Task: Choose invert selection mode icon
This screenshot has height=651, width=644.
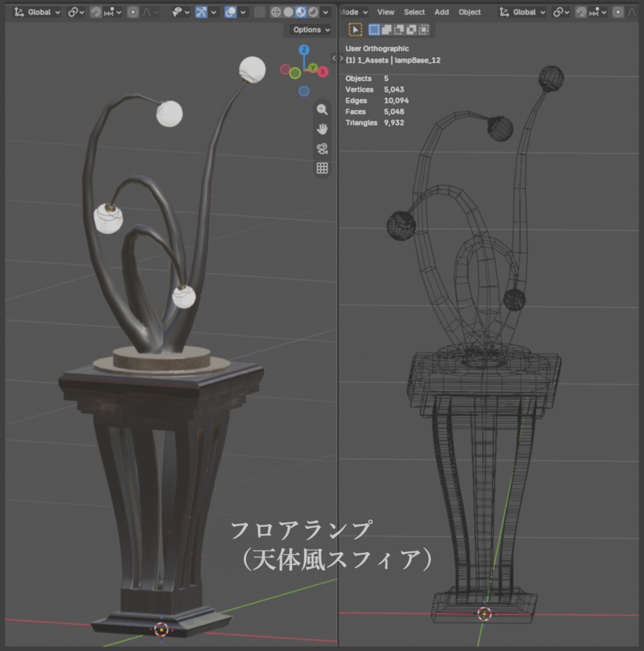Action: click(x=411, y=29)
